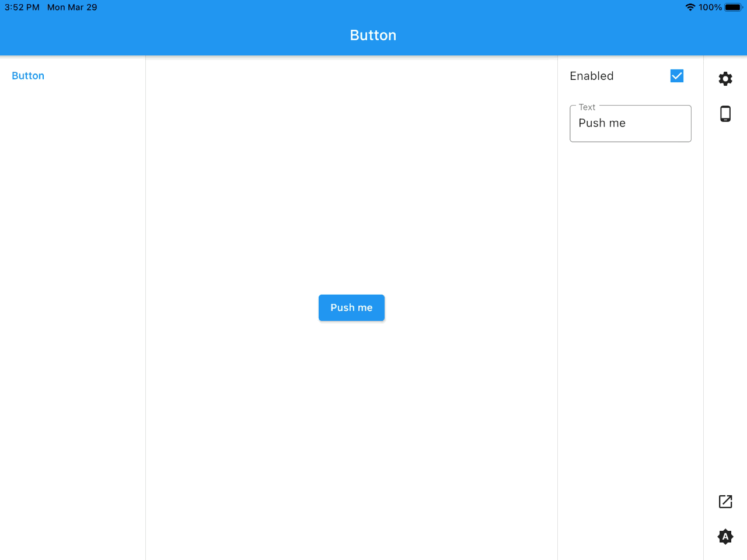The width and height of the screenshot is (747, 560).
Task: Click empty panel area below Text field
Action: 630,321
